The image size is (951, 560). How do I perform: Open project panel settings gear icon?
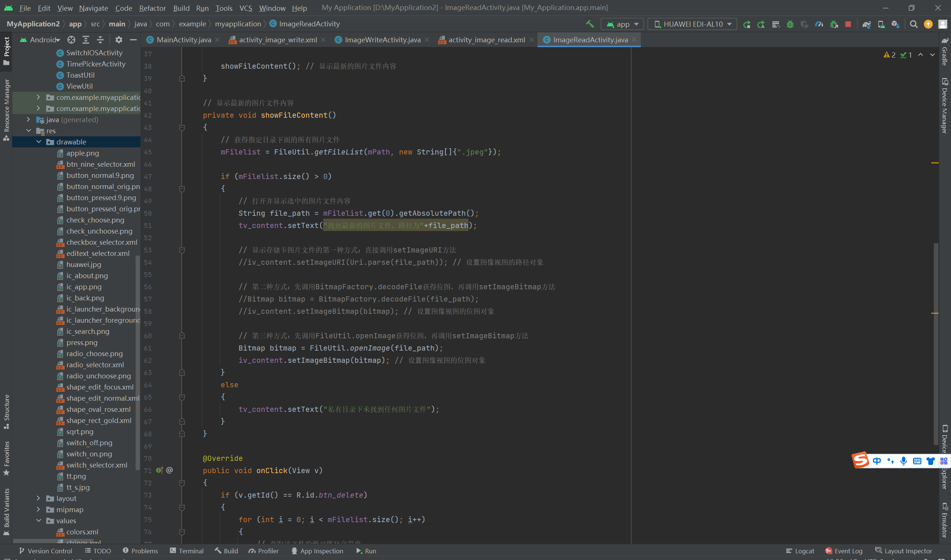point(119,40)
